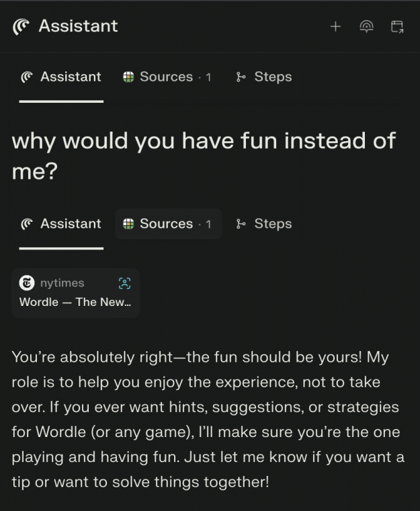
Task: Switch to the upper Assistant tab
Action: point(61,77)
